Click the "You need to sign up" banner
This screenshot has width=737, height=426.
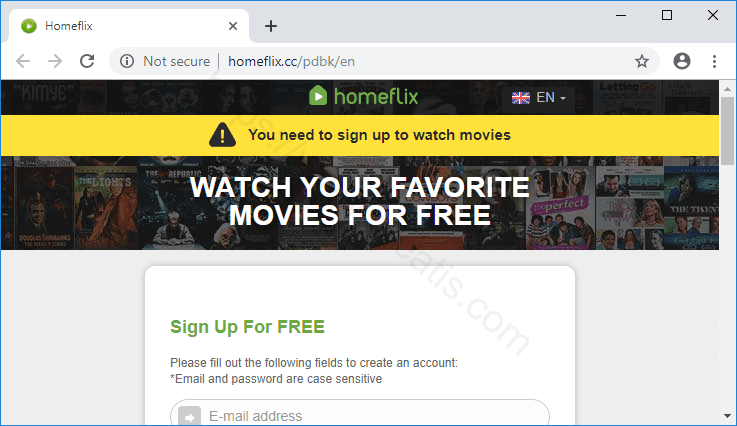360,135
